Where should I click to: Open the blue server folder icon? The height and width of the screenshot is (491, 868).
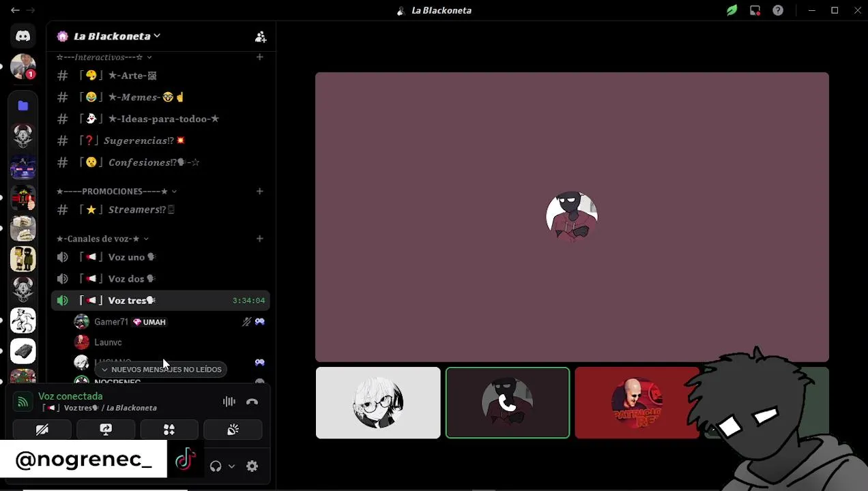23,106
